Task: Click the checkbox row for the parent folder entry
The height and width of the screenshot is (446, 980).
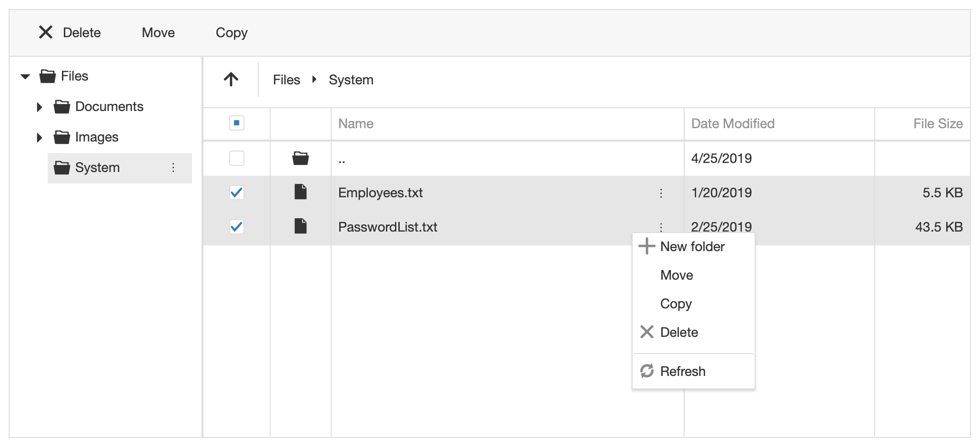Action: [236, 158]
